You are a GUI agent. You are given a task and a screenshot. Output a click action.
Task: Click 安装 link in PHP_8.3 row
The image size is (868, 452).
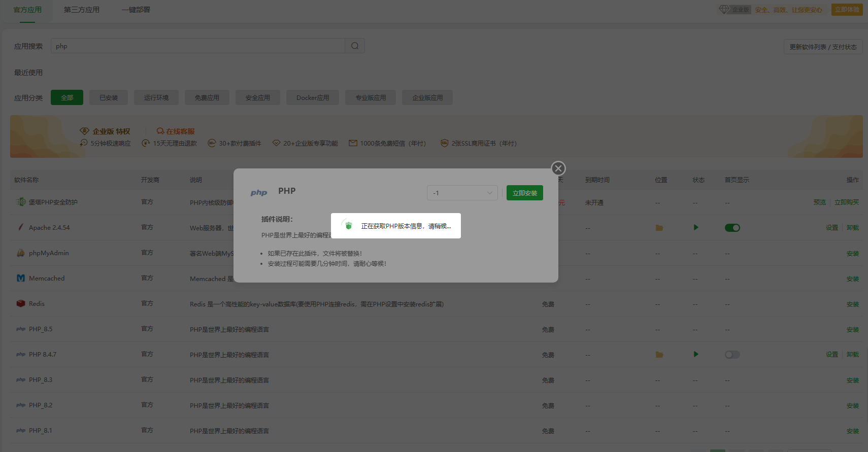pos(853,380)
